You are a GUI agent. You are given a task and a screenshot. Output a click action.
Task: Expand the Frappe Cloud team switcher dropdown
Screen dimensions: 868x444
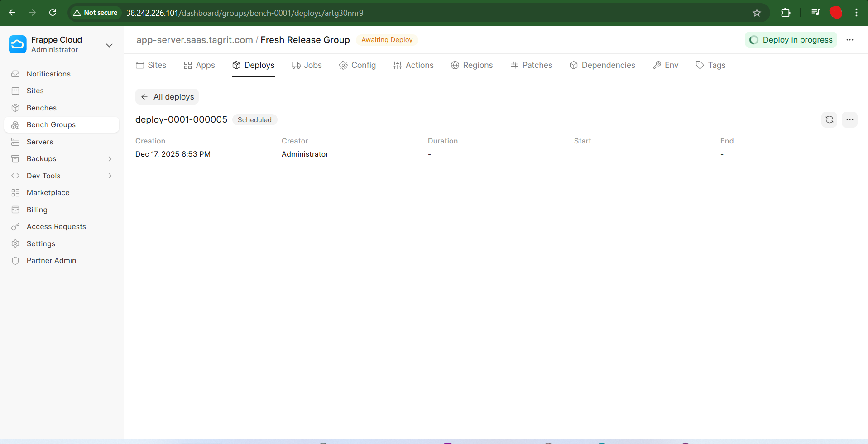pyautogui.click(x=109, y=45)
